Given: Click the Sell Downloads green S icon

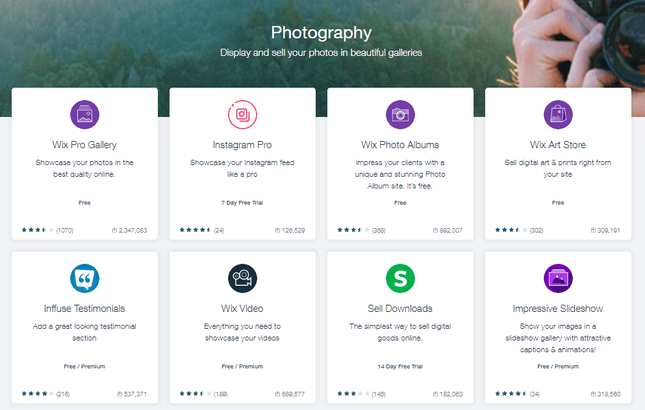Looking at the screenshot, I should click(x=400, y=278).
